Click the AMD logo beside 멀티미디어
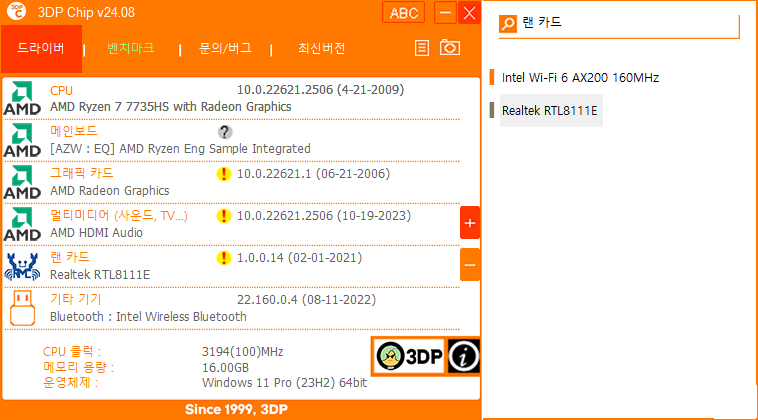Viewport: 758px width, 420px height. click(22, 224)
